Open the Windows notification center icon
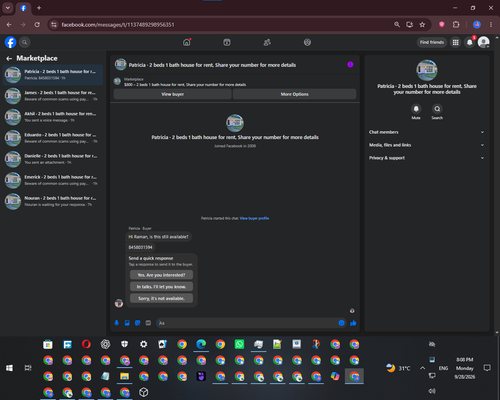The width and height of the screenshot is (500, 400). (x=487, y=368)
